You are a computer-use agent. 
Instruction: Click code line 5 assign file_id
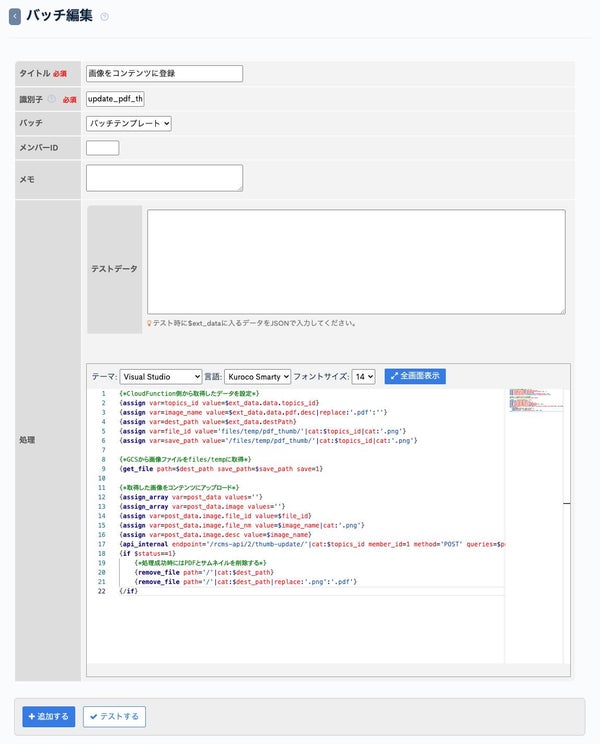point(263,431)
